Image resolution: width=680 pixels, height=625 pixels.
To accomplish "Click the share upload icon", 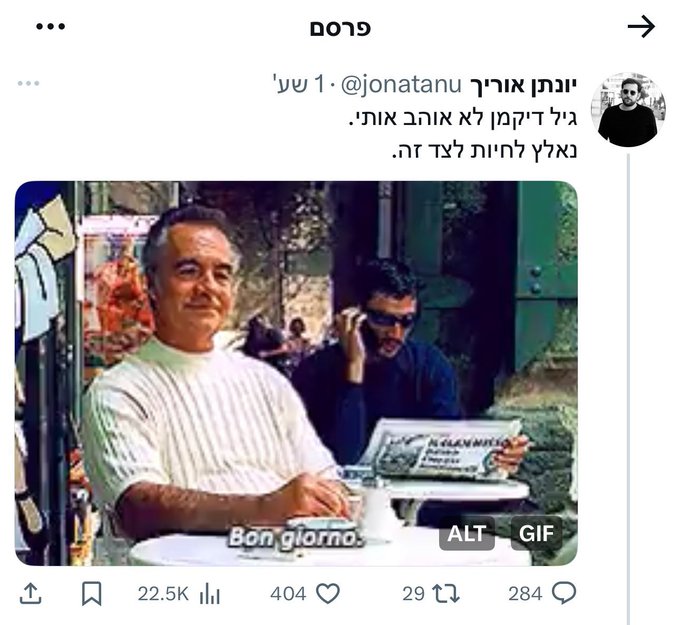I will (x=31, y=593).
